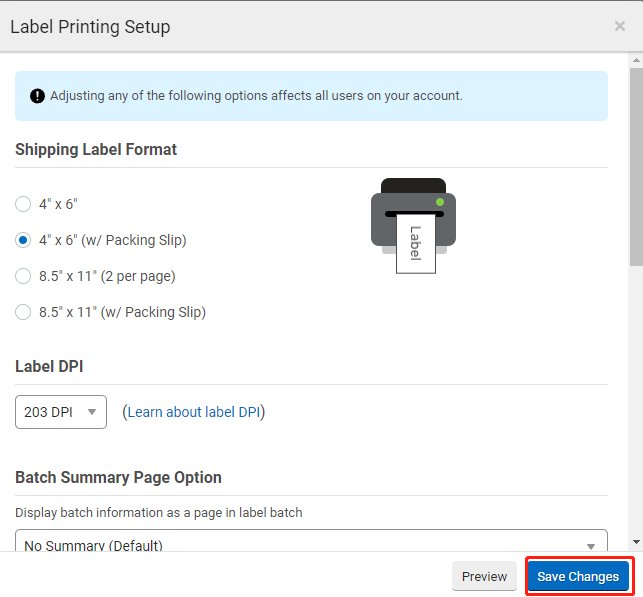This screenshot has height=597, width=643.
Task: Select 8.5" x 11" (2 per page) format
Action: 23,276
